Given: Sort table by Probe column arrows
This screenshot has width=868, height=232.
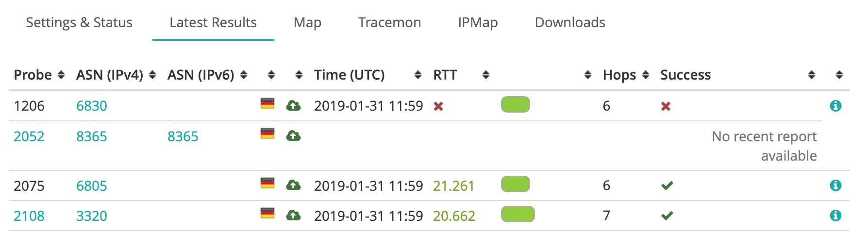Looking at the screenshot, I should pos(61,75).
